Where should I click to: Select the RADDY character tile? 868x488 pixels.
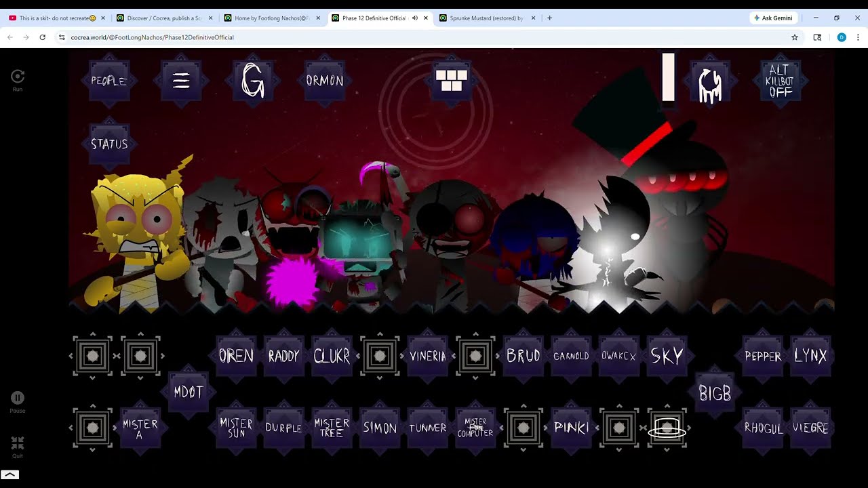(283, 356)
